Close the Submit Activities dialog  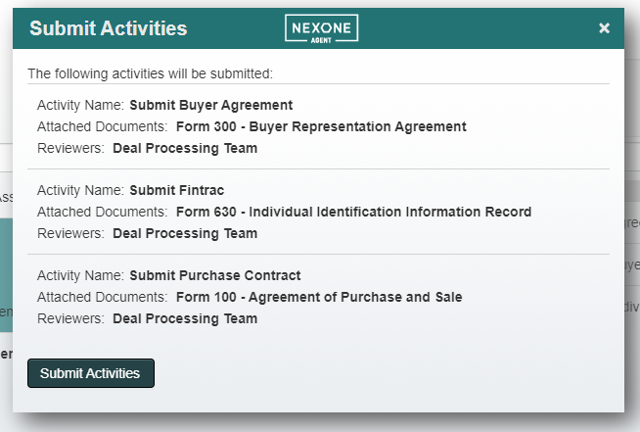(604, 28)
